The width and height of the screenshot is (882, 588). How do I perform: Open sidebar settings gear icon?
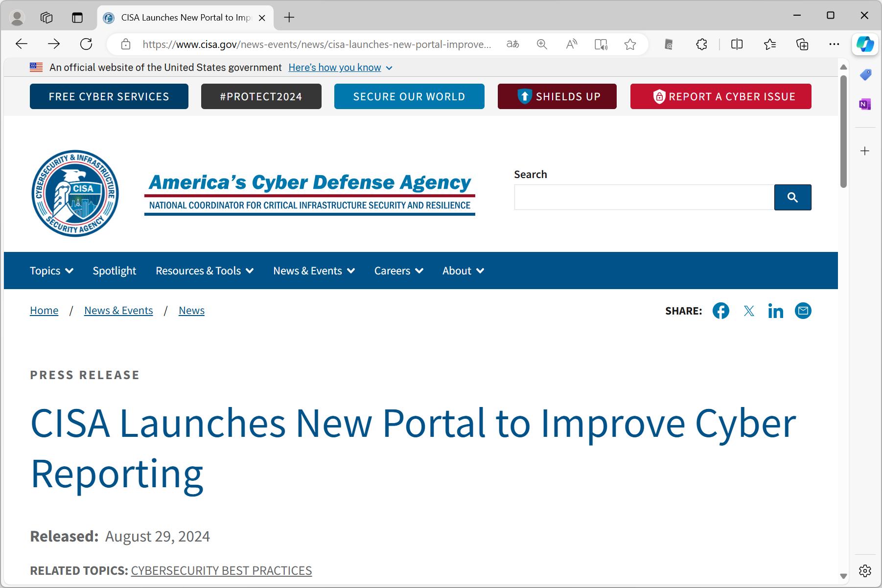tap(865, 570)
